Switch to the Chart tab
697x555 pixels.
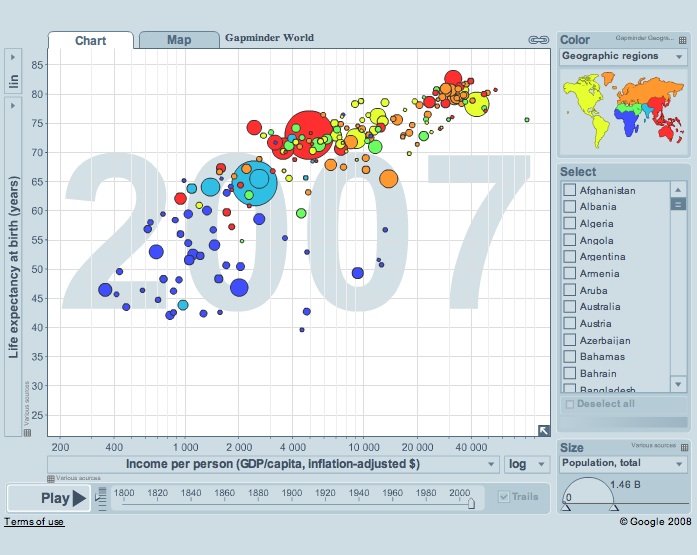[x=91, y=40]
